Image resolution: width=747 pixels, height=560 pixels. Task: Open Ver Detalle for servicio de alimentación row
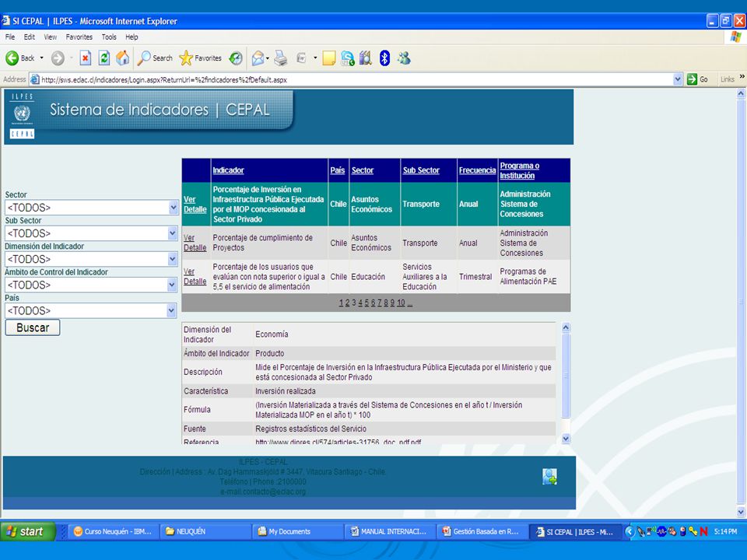pyautogui.click(x=195, y=277)
